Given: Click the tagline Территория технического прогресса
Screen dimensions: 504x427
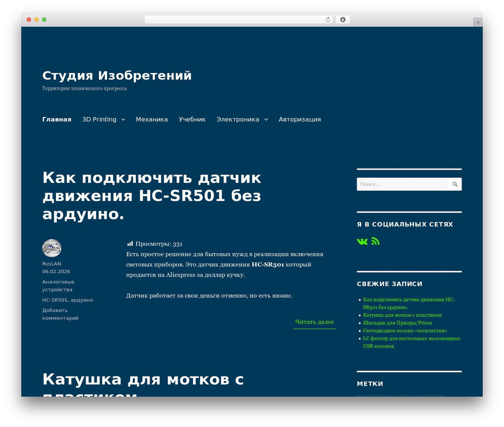Looking at the screenshot, I should [84, 88].
